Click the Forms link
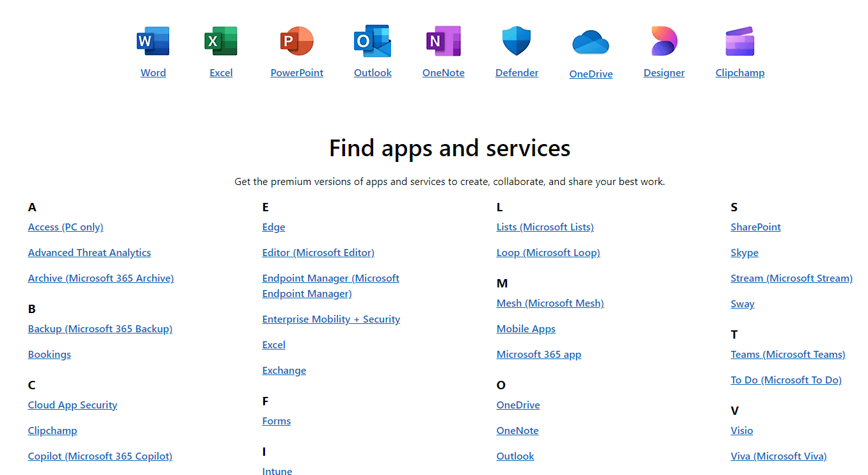Viewport: 868px width, 475px height. coord(276,421)
